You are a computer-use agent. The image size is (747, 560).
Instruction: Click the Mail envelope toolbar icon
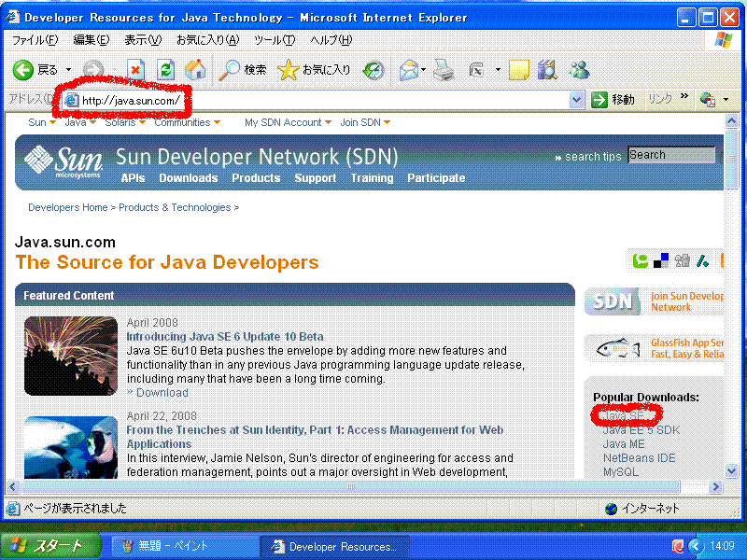(x=408, y=71)
